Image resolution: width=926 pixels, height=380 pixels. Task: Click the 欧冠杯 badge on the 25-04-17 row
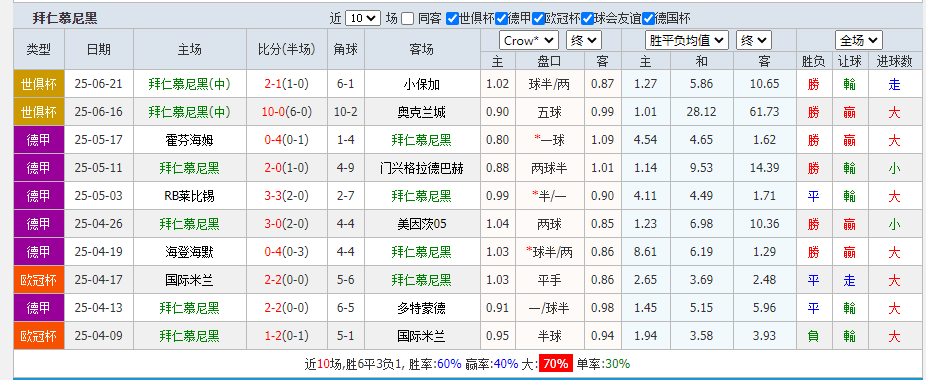[38, 280]
